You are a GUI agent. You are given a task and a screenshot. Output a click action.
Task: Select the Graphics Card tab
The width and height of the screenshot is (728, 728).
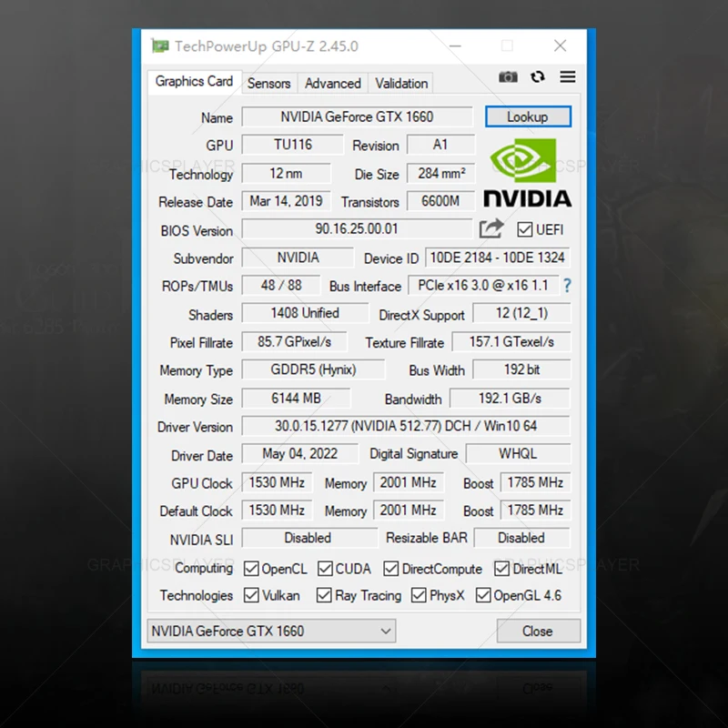(x=194, y=82)
